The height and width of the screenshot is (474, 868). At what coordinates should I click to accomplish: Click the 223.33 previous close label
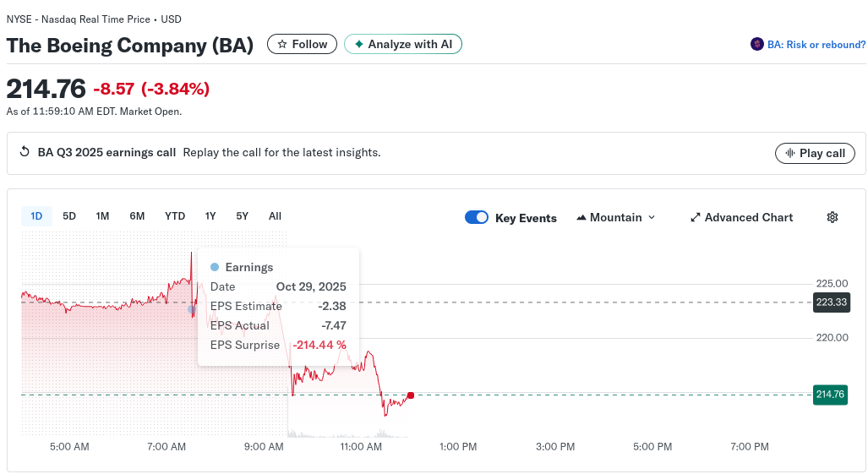tap(830, 302)
